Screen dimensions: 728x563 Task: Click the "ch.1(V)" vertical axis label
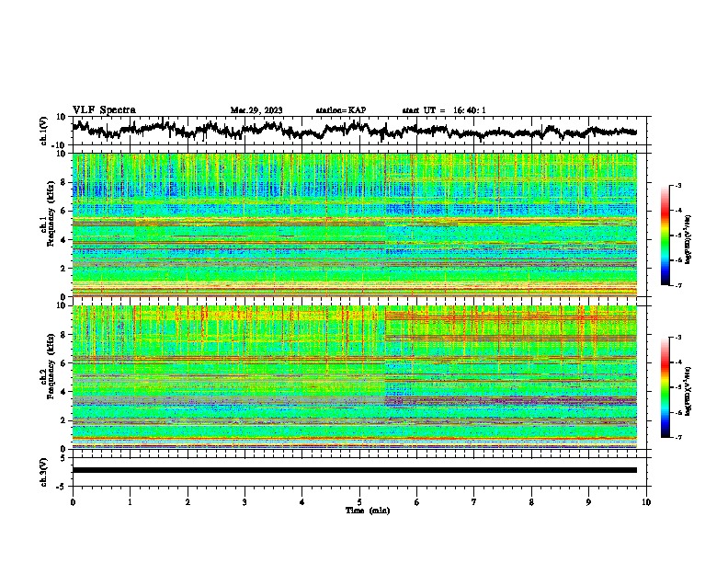(x=44, y=131)
